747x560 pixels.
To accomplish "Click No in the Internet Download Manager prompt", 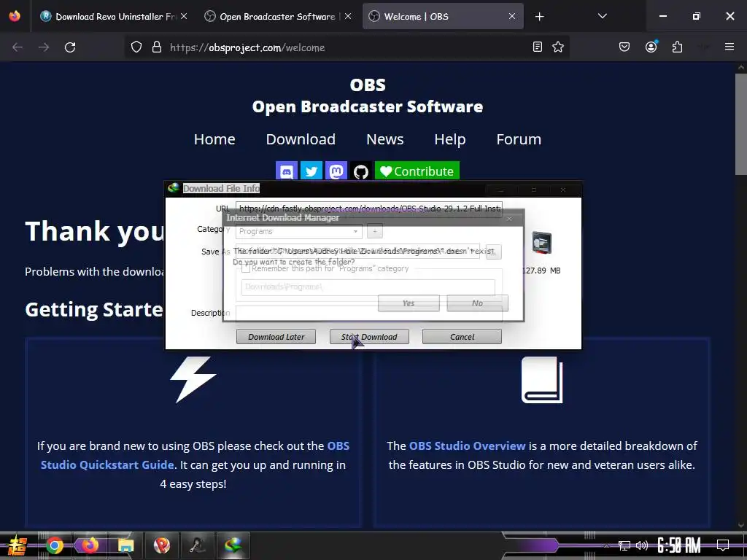I will (x=477, y=303).
